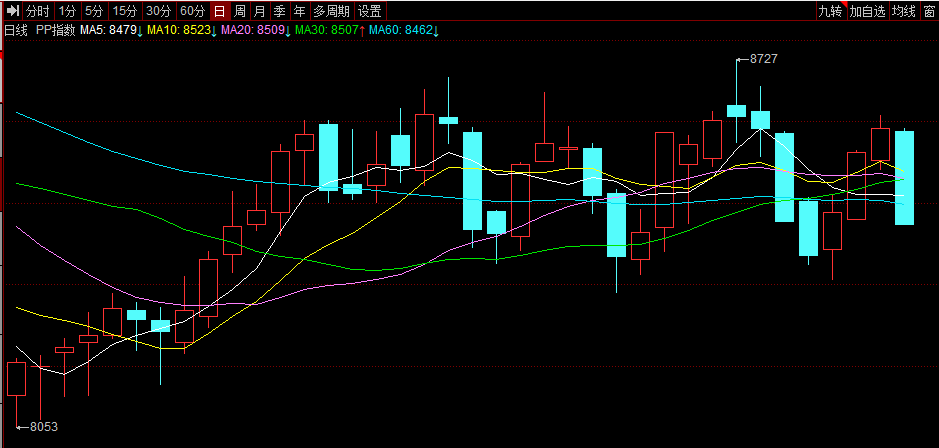Click the 8727 high price marker
This screenshot has height=448, width=939.
(764, 59)
